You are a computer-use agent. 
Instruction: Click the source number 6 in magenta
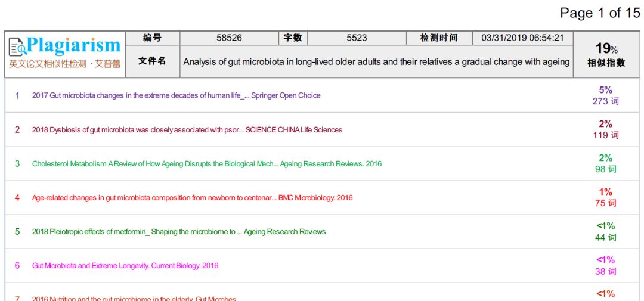[17, 266]
